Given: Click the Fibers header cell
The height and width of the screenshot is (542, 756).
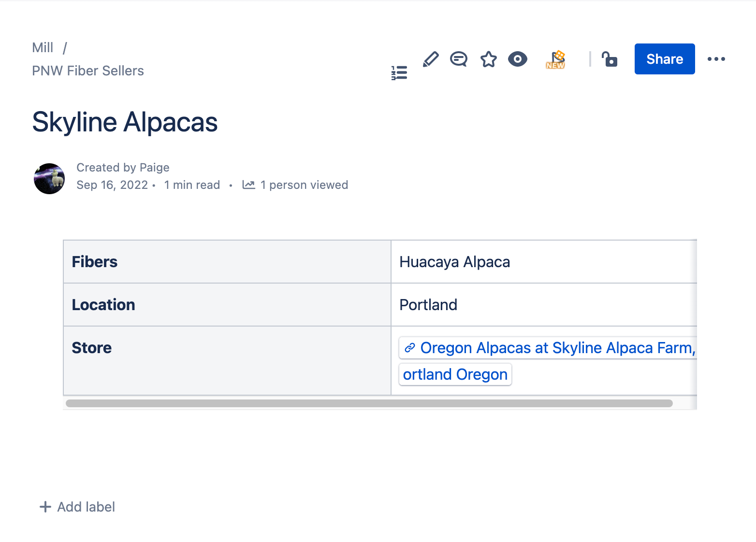Looking at the screenshot, I should tap(227, 262).
